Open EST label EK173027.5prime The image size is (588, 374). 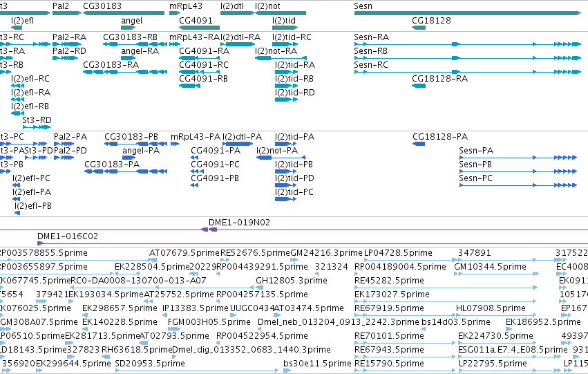click(392, 295)
